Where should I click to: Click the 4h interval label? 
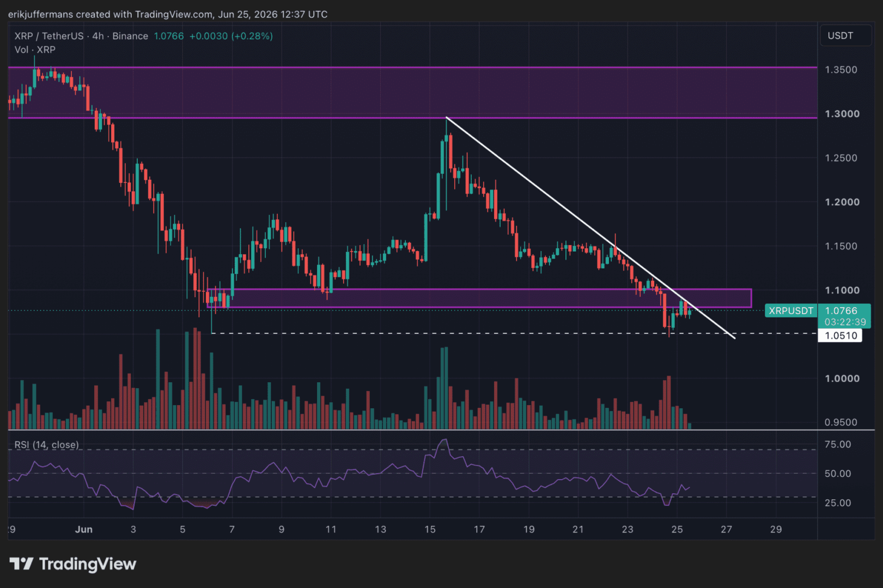(x=98, y=36)
